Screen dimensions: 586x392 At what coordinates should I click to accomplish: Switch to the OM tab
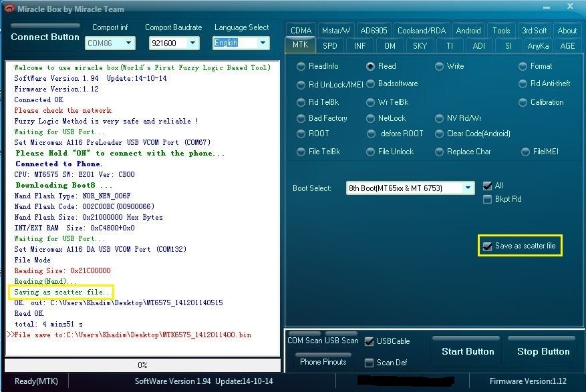click(x=390, y=46)
